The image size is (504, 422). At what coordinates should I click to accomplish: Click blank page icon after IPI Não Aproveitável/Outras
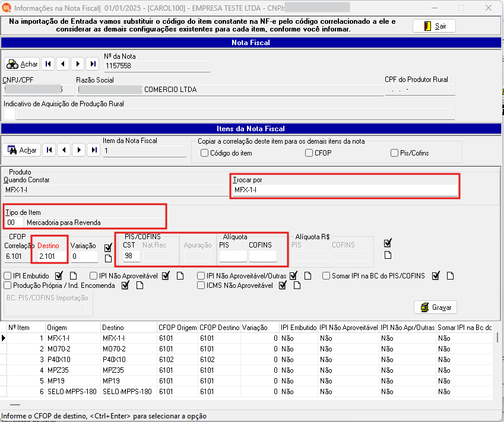pyautogui.click(x=308, y=276)
